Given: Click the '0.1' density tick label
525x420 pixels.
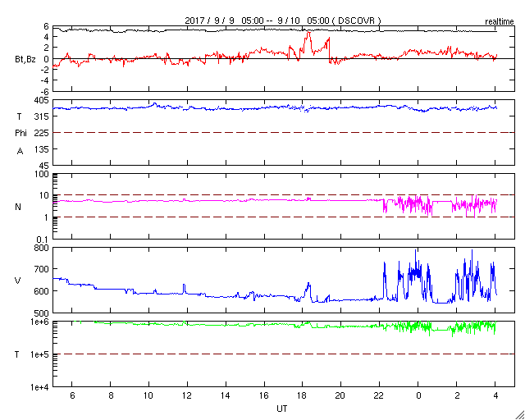Looking at the screenshot, I should tap(43, 240).
